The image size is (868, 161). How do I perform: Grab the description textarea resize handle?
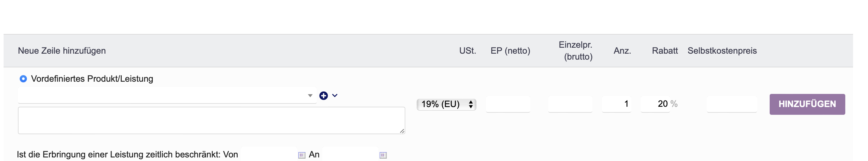(x=402, y=131)
